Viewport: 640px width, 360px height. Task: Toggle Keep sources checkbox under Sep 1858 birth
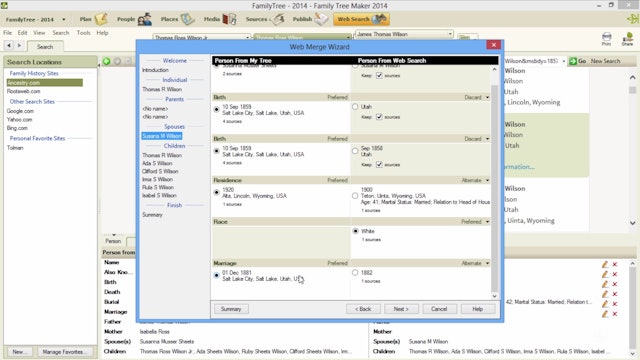[x=379, y=164]
